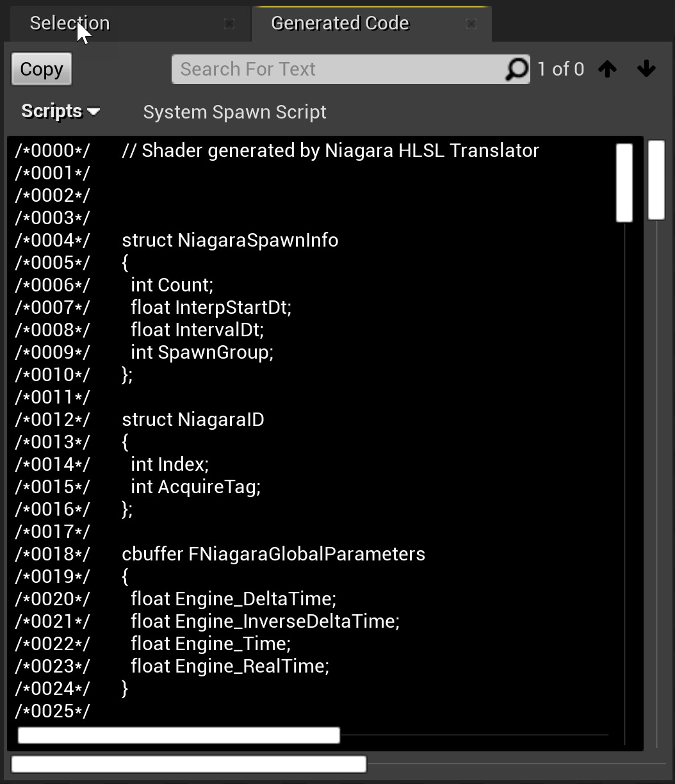Click the '1 of 0' result counter

(x=560, y=69)
